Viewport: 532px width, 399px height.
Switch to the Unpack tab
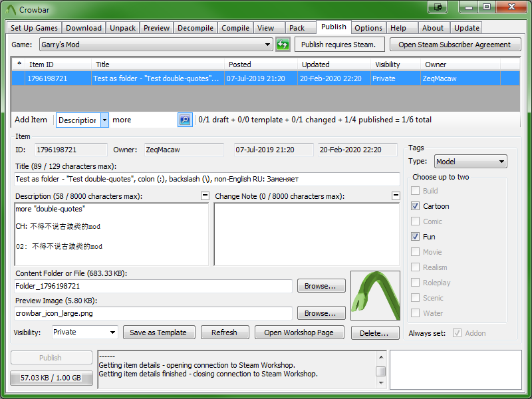(122, 28)
